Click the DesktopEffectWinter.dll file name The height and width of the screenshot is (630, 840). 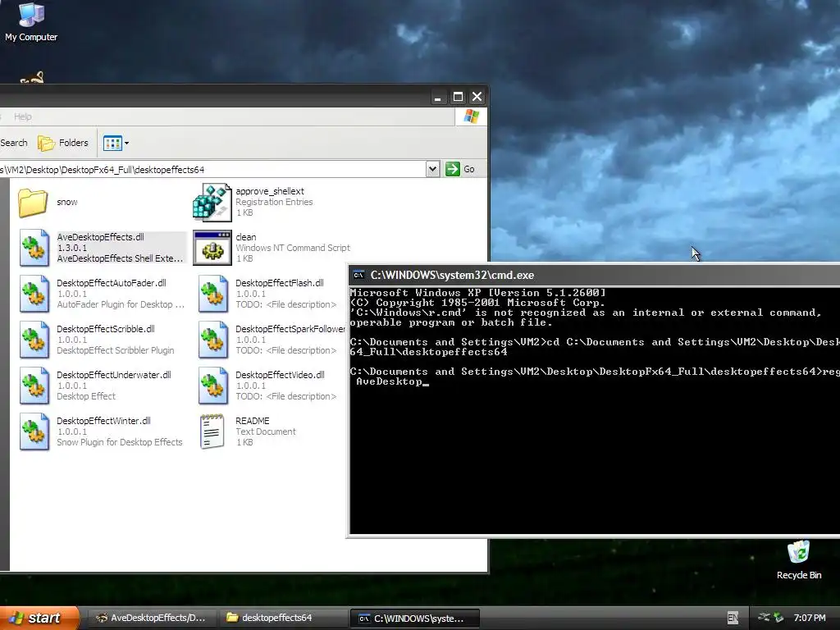coord(103,421)
